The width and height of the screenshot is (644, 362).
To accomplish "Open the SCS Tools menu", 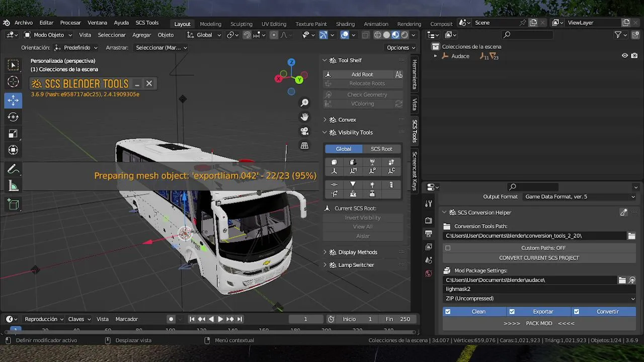I will [147, 23].
